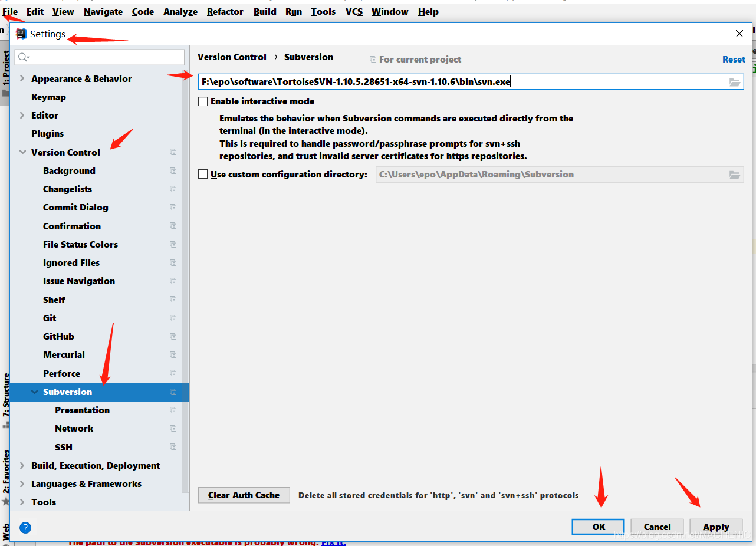This screenshot has width=756, height=546.
Task: Click the project-level icon next to Perforce
Action: click(173, 374)
